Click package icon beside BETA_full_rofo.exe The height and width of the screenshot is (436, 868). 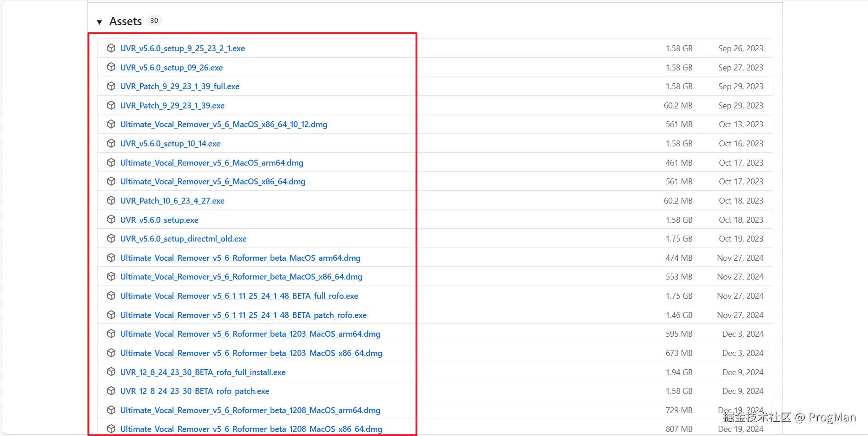click(111, 296)
